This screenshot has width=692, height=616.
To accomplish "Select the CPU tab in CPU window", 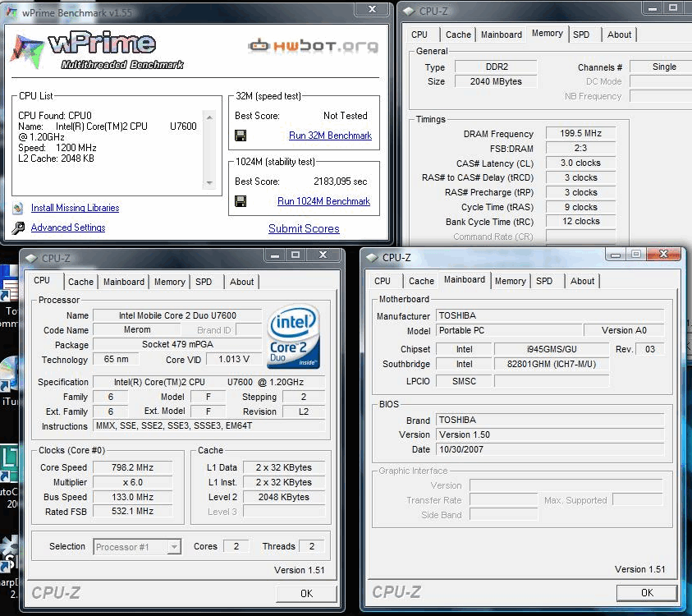I will (x=42, y=280).
